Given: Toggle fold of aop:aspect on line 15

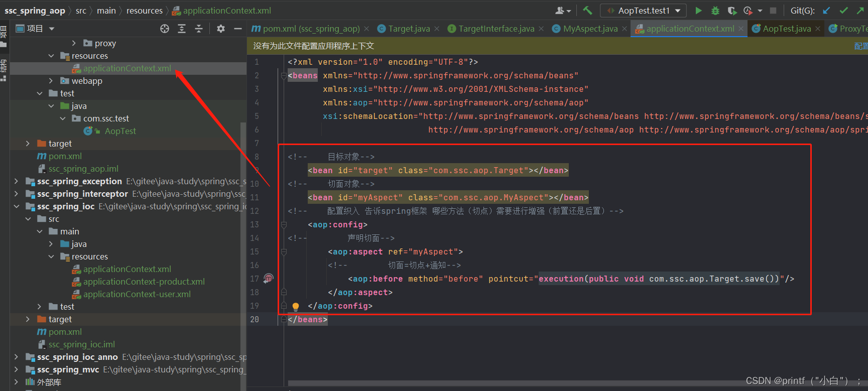Looking at the screenshot, I should point(284,252).
